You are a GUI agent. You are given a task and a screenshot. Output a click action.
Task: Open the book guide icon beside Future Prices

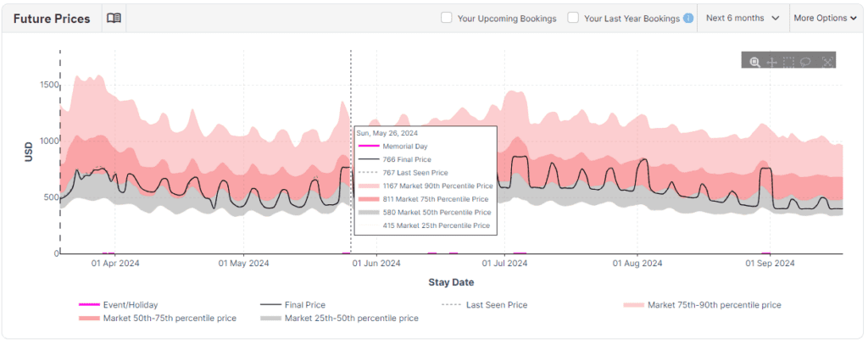coord(114,18)
